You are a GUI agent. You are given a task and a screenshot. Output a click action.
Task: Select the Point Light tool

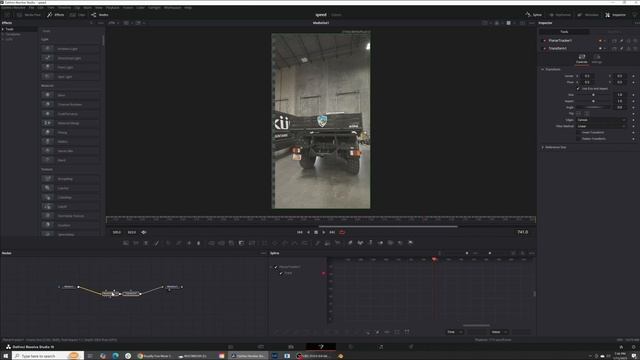click(x=70, y=67)
